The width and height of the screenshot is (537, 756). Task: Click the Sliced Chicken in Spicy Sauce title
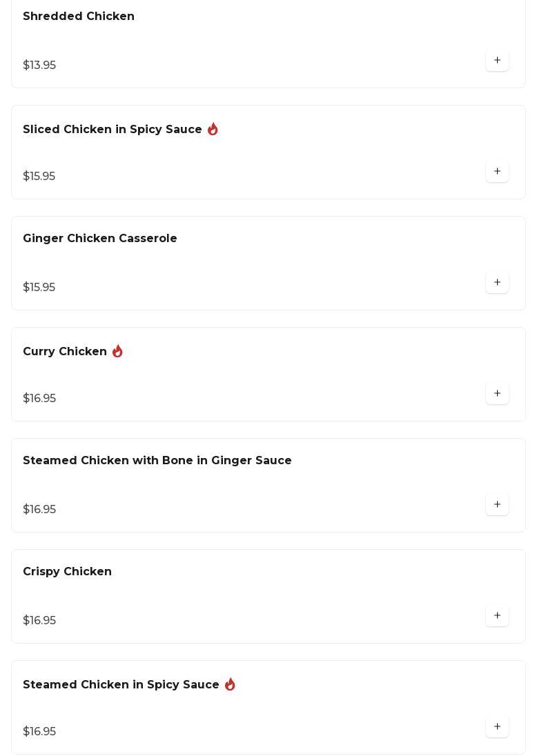pos(113,130)
